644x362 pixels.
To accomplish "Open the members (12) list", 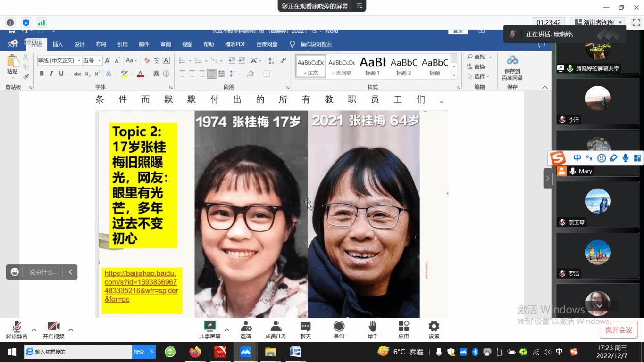I will click(276, 326).
